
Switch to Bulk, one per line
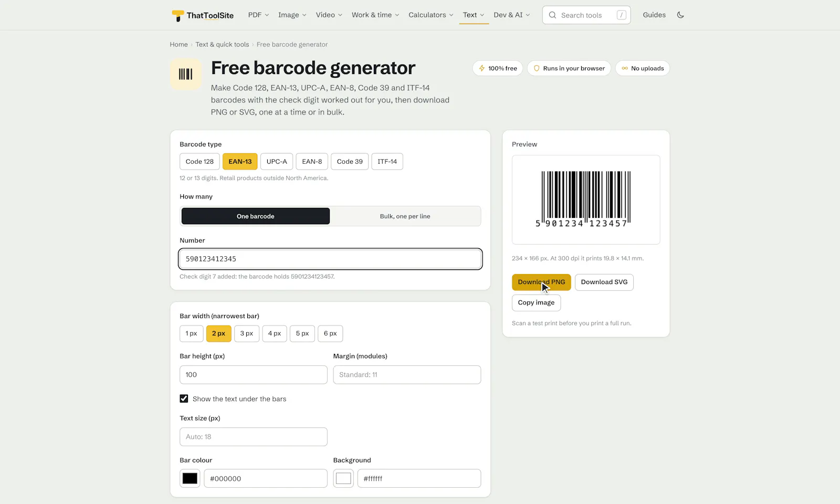[405, 216]
